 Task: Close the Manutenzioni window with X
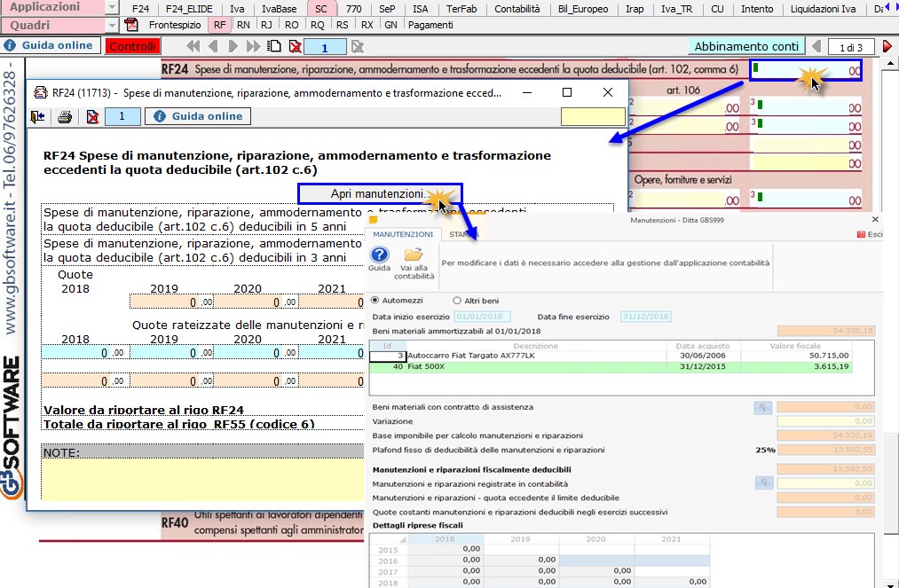tap(875, 219)
